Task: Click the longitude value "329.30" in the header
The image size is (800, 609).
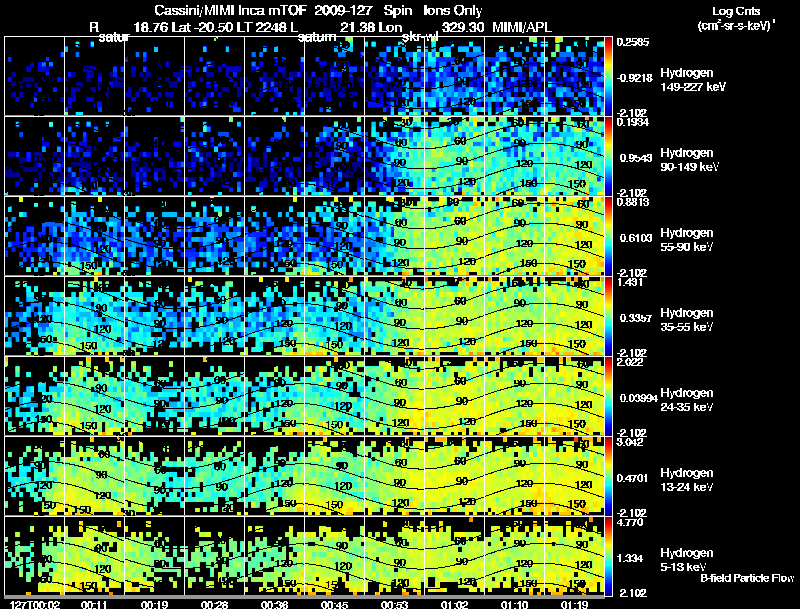Action: click(463, 27)
